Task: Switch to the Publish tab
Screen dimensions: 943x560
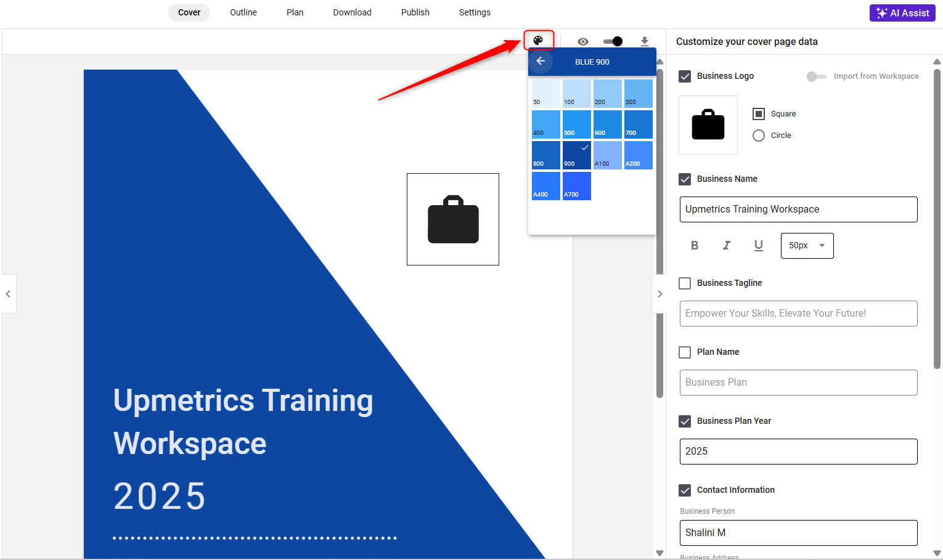Action: (x=415, y=12)
